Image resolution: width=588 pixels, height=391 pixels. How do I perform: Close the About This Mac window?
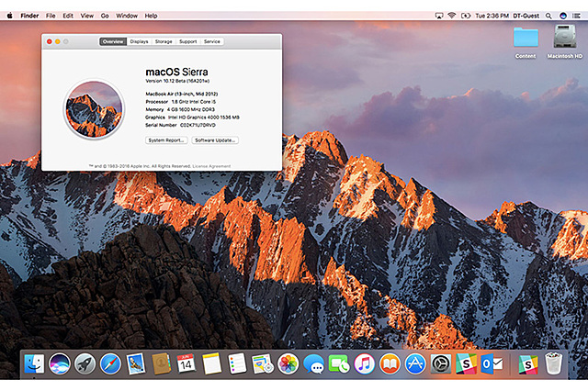click(49, 41)
